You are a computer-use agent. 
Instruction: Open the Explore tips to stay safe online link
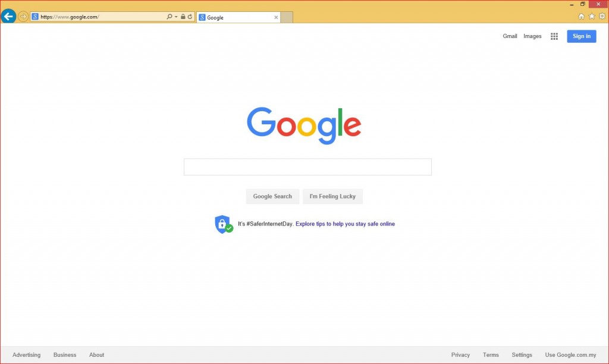point(346,224)
